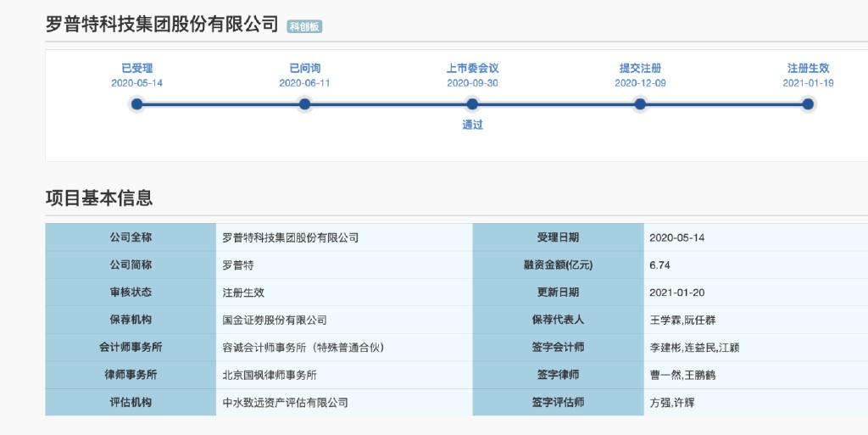Click the 公司全称 header cell
Image resolution: width=868 pixels, height=435 pixels.
[x=131, y=237]
